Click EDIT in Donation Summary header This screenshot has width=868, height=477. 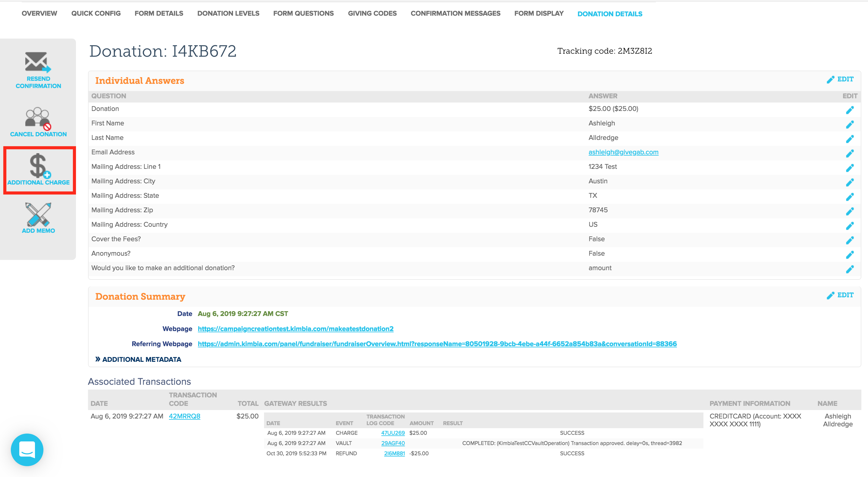pos(840,295)
